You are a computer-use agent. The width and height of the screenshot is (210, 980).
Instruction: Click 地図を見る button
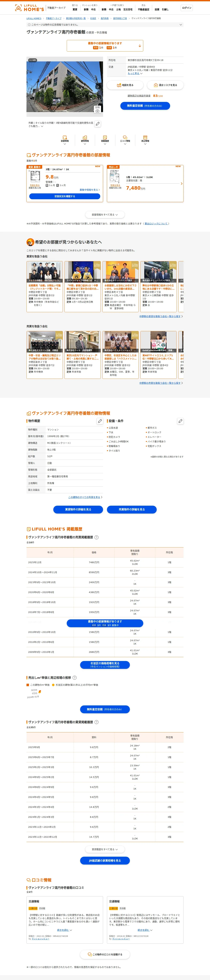125,85
